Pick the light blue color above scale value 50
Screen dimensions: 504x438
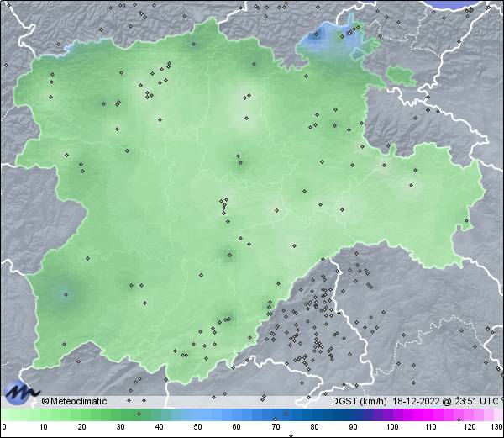coord(198,414)
